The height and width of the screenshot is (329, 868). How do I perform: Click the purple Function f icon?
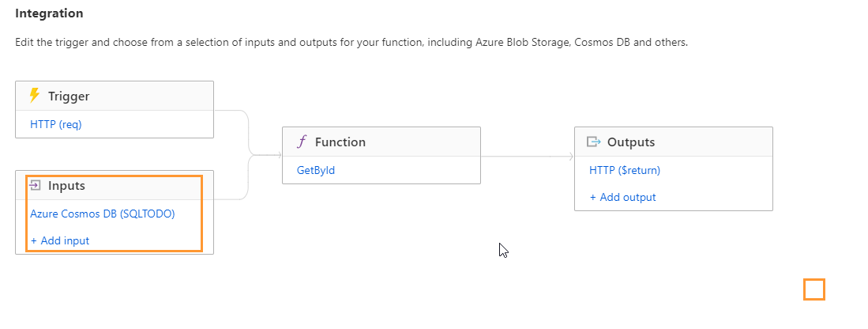[302, 142]
